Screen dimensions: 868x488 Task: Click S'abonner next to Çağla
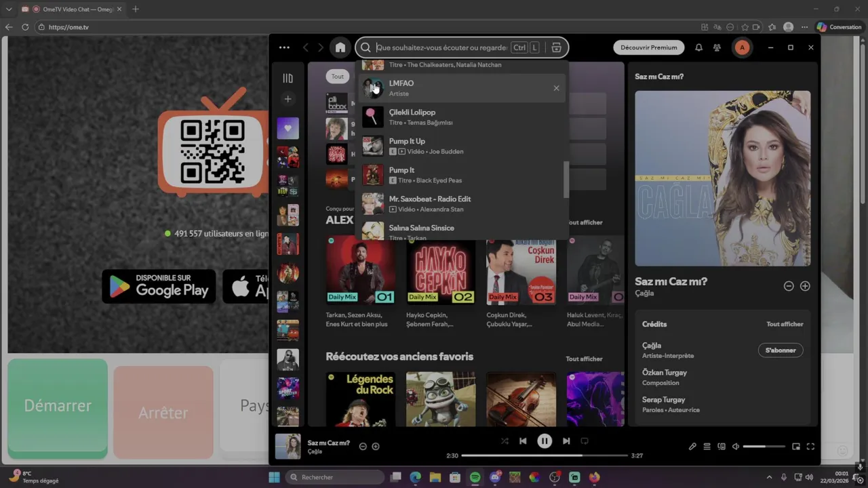(781, 350)
